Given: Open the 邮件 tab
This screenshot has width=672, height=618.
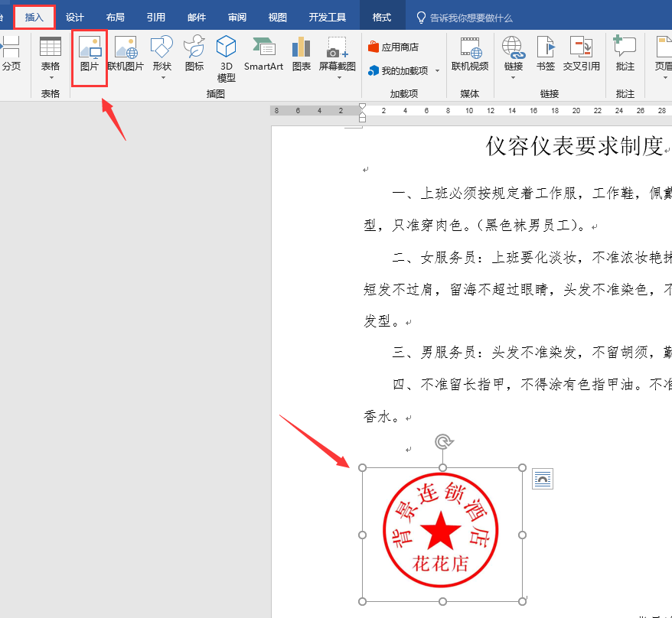Looking at the screenshot, I should 197,18.
